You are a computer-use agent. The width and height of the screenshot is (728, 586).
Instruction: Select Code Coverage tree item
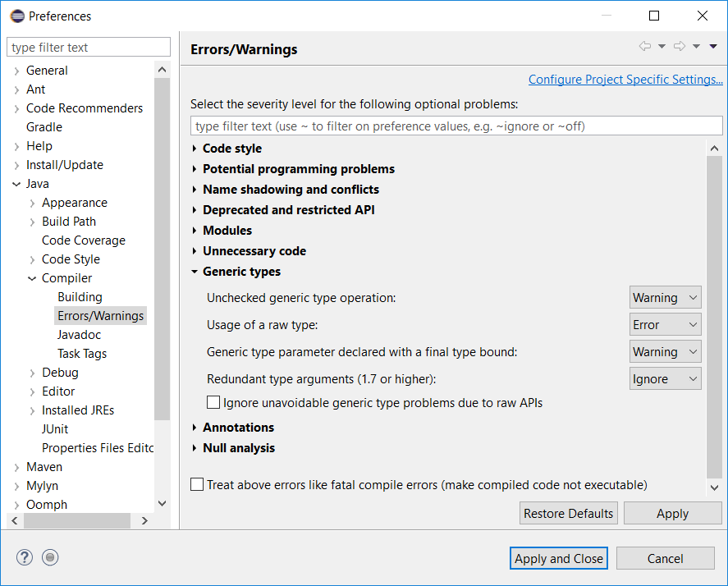point(84,240)
